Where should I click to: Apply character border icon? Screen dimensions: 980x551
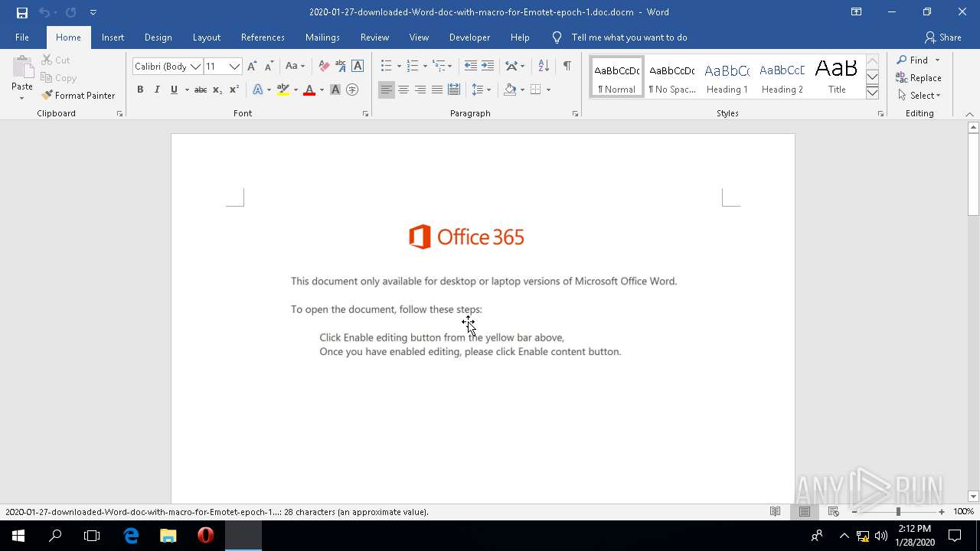358,67
